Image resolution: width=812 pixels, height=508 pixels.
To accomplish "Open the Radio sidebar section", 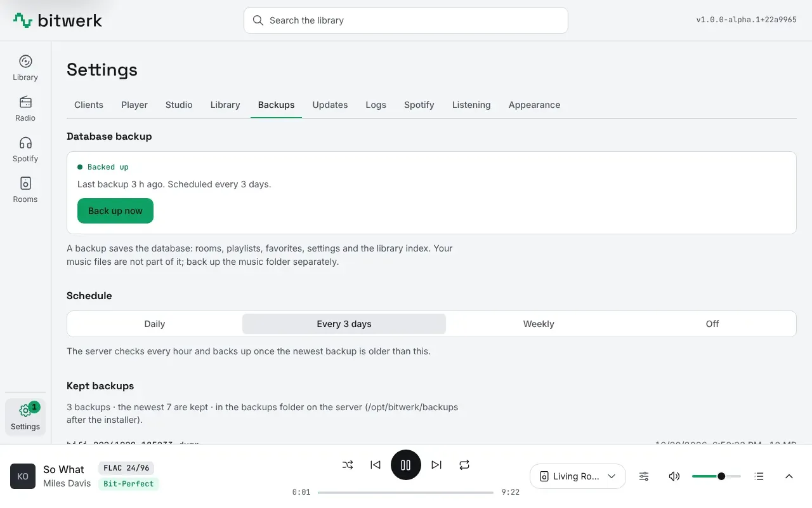I will point(25,109).
